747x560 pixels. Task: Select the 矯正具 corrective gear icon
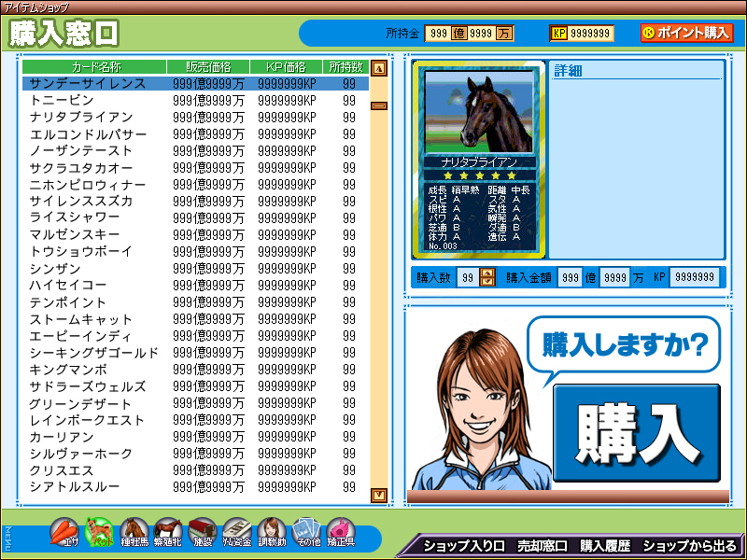click(x=341, y=533)
